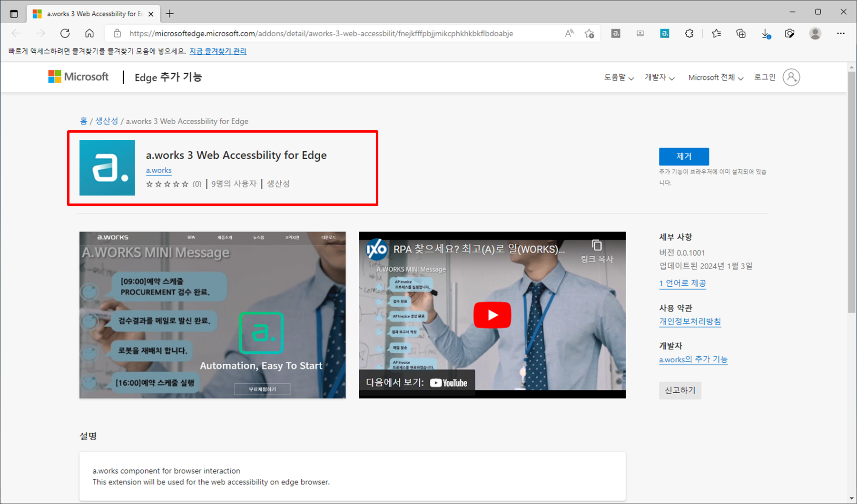This screenshot has width=857, height=504.
Task: Click 로그인 sign-in link
Action: [765, 77]
